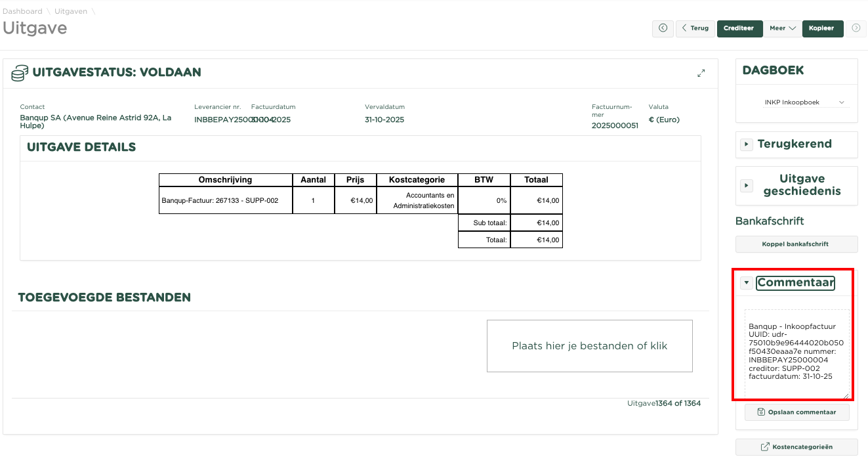This screenshot has height=476, width=868.
Task: Click the back chevron on the Terug button
Action: pos(684,28)
